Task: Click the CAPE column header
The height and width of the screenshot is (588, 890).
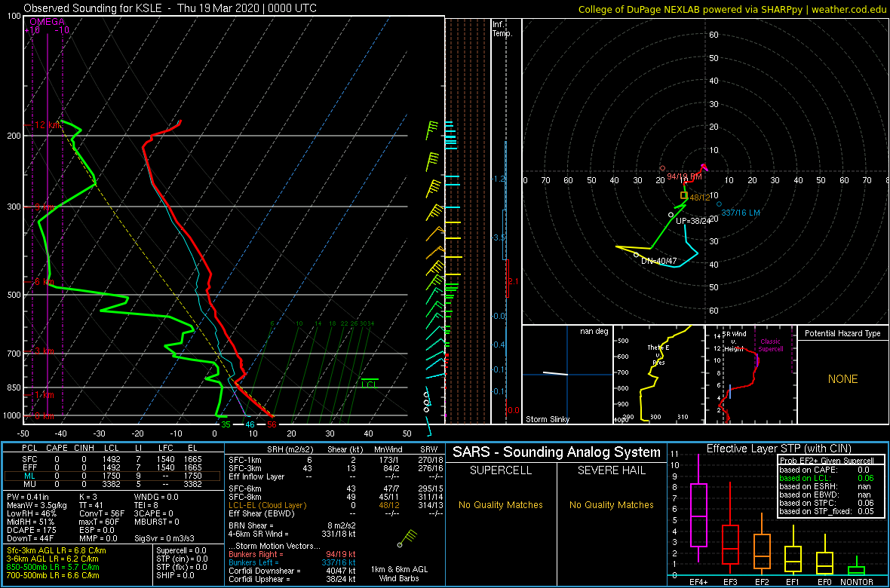Action: click(x=57, y=449)
